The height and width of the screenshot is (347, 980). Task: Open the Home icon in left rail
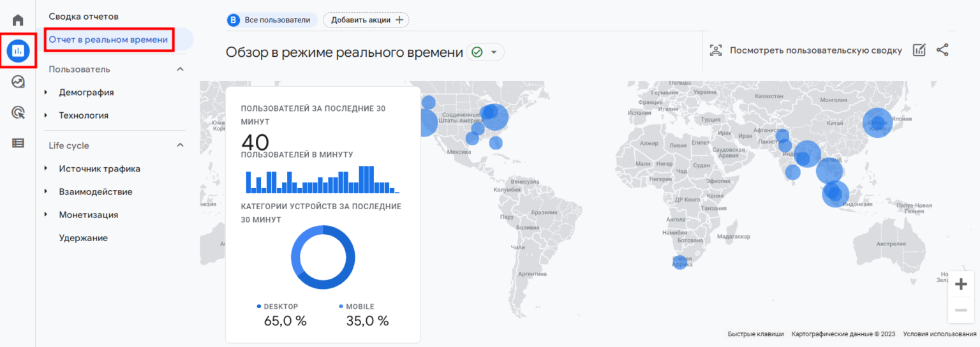click(18, 20)
